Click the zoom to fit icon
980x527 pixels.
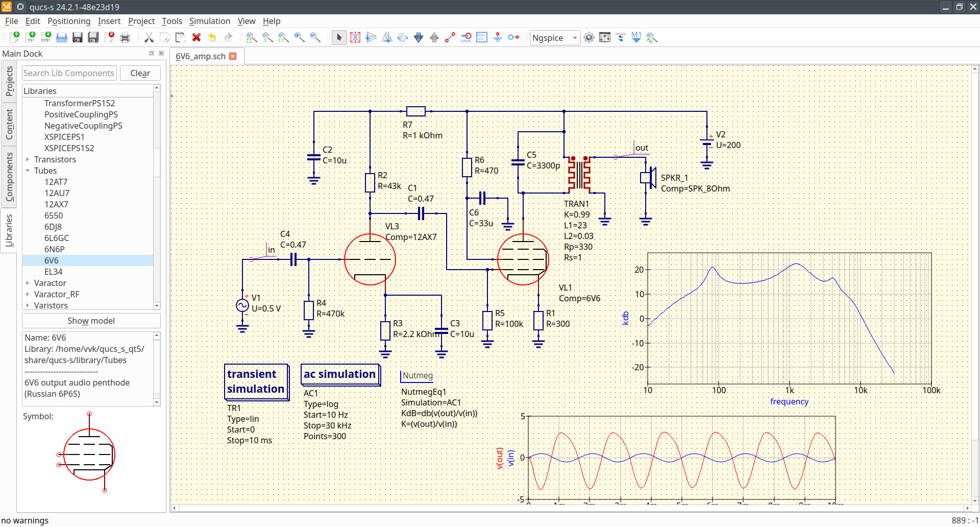coord(252,38)
